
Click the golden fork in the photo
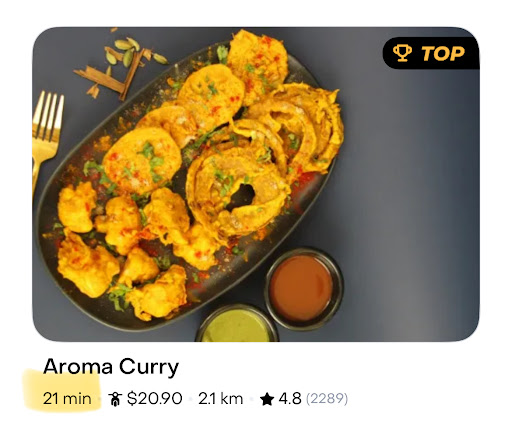[46, 140]
